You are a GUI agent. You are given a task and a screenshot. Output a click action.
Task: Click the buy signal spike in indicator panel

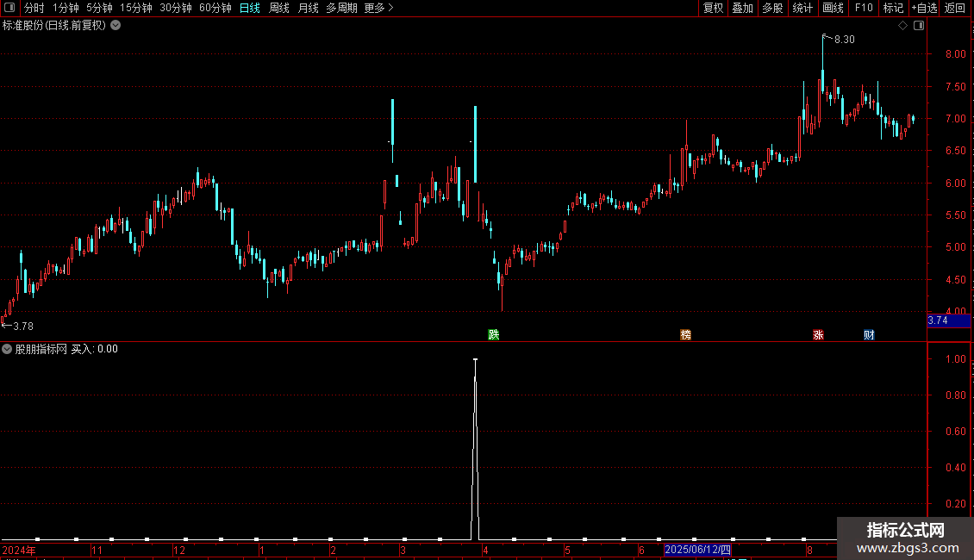coord(475,448)
